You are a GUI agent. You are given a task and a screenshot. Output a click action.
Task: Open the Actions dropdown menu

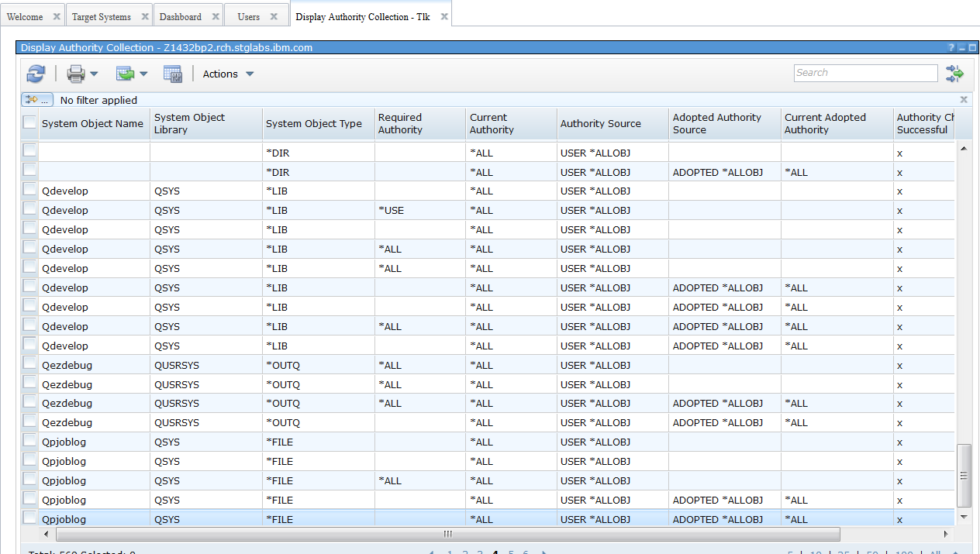[228, 74]
